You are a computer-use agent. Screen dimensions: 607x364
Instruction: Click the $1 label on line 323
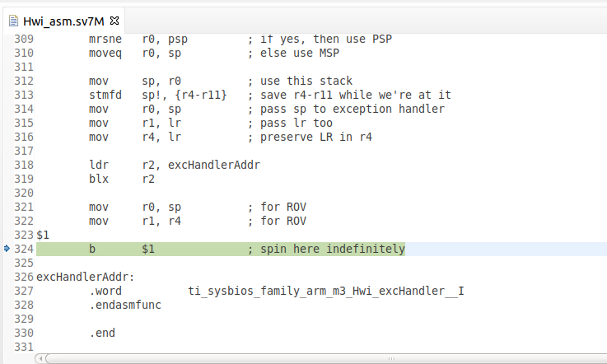[x=43, y=235]
